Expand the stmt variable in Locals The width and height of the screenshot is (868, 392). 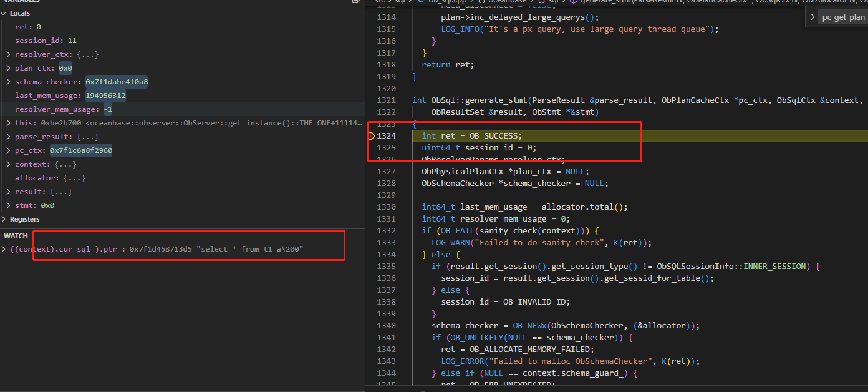click(9, 205)
